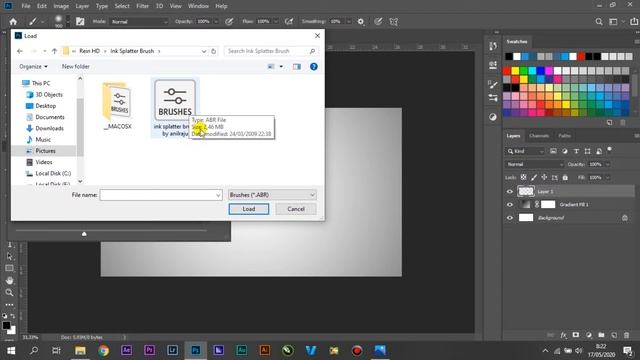Open Photoshop search magnifier icon
This screenshot has height=360, width=640.
point(599,22)
